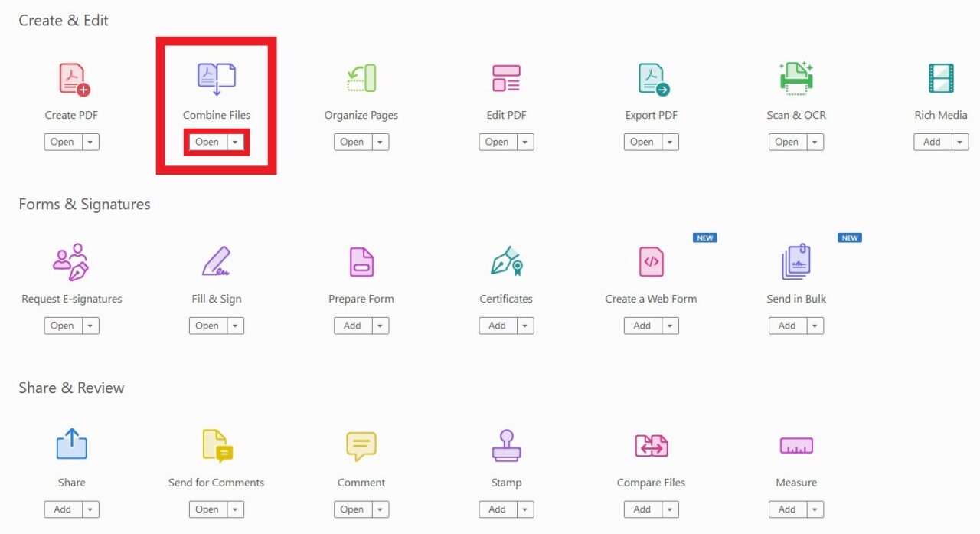Click Open under Request E-signatures

pyautogui.click(x=63, y=326)
